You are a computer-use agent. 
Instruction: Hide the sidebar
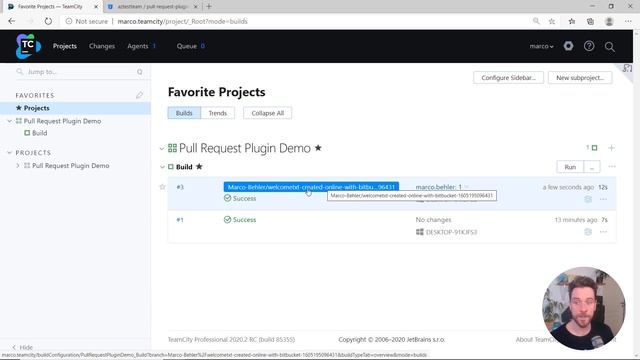tap(22, 347)
